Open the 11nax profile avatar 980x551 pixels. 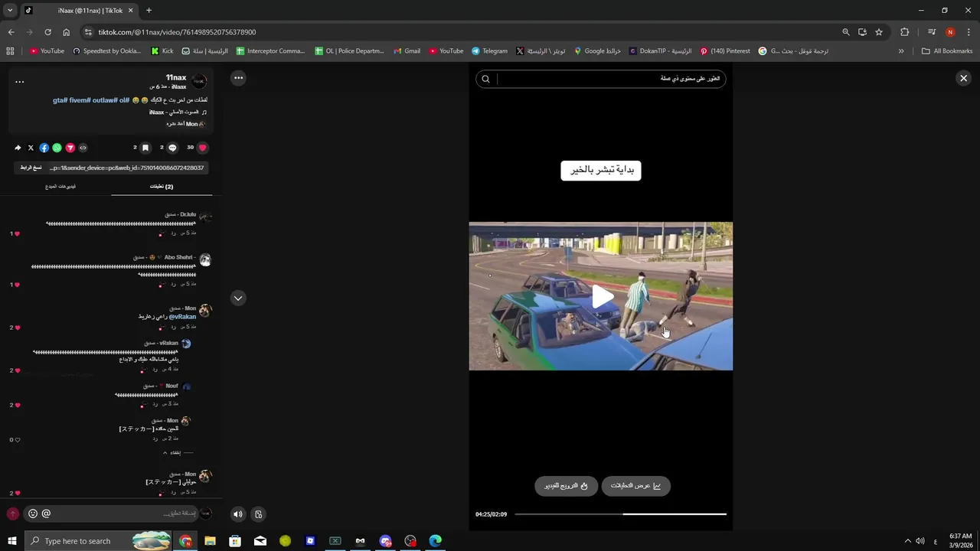coord(199,81)
